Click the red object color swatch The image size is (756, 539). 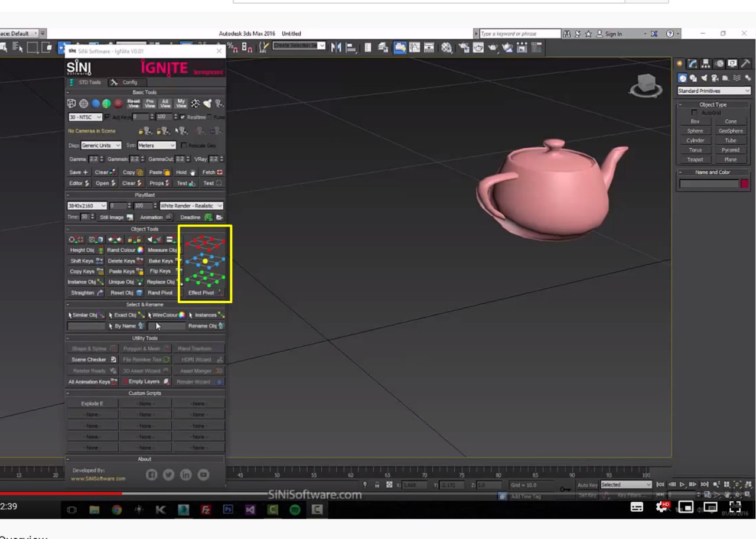click(745, 184)
